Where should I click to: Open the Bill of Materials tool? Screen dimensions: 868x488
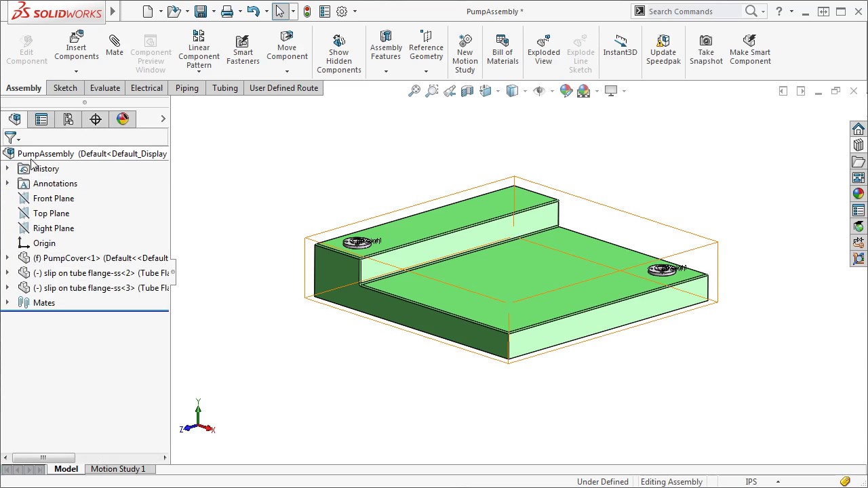[502, 49]
